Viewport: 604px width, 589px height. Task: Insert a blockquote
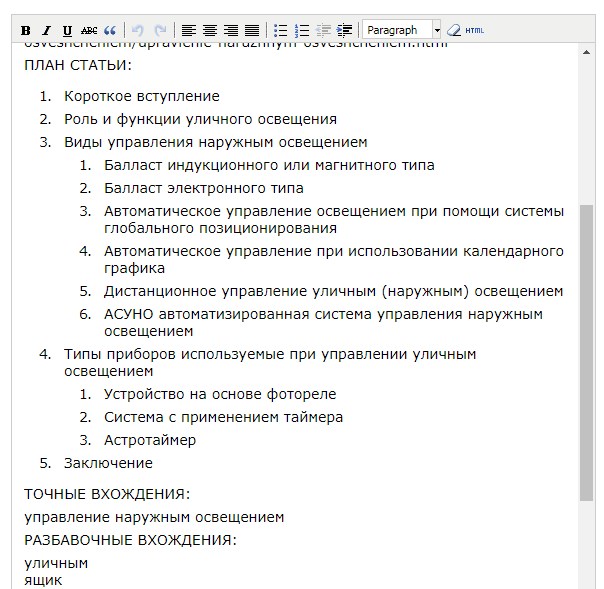110,30
